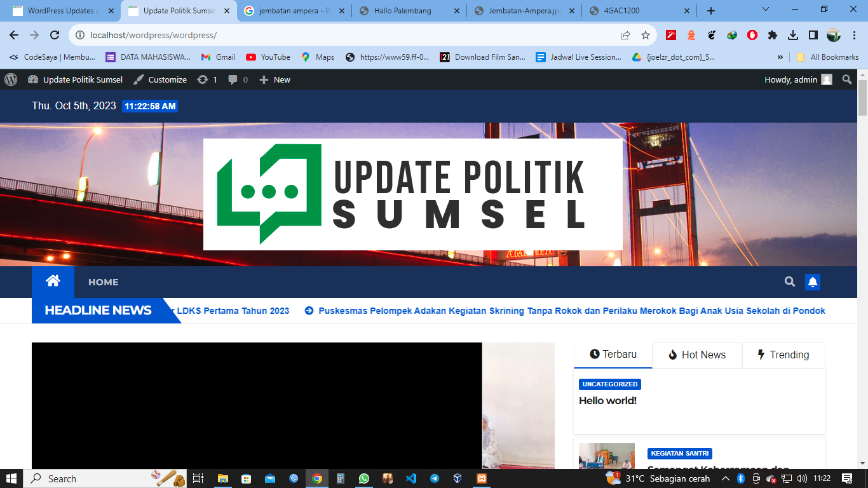Open the Extensions puzzle menu
This screenshot has height=488, width=868.
click(773, 35)
